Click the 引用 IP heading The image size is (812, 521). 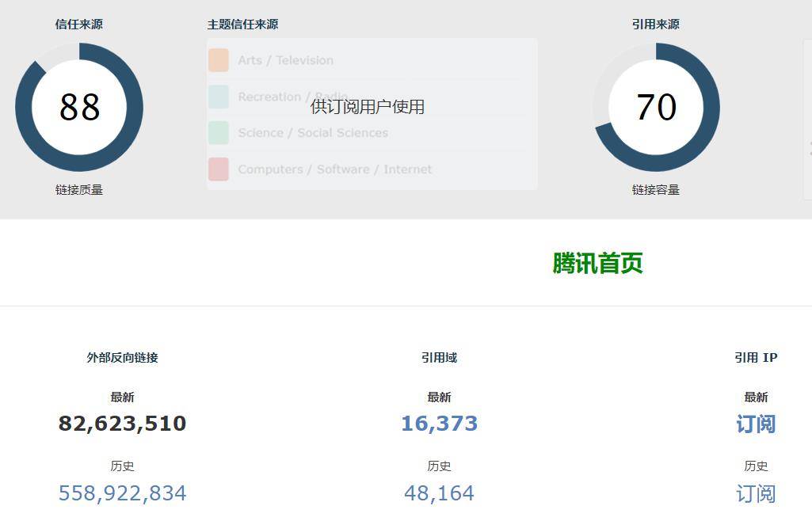(756, 358)
